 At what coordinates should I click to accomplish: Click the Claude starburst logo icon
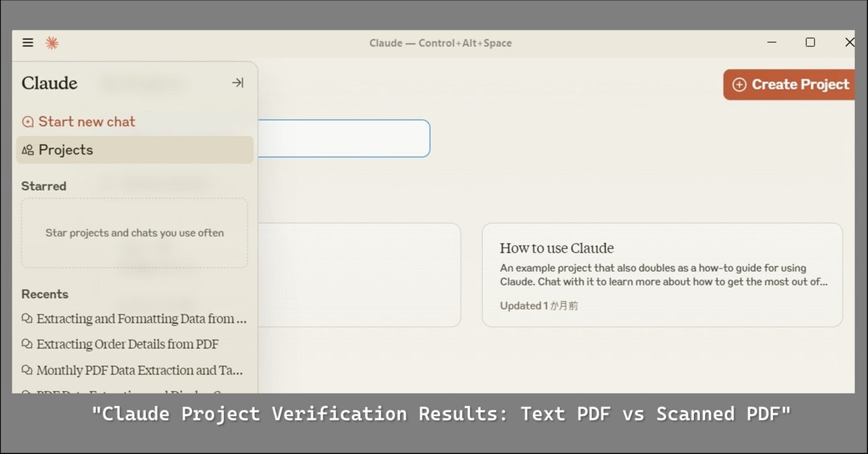pos(52,43)
